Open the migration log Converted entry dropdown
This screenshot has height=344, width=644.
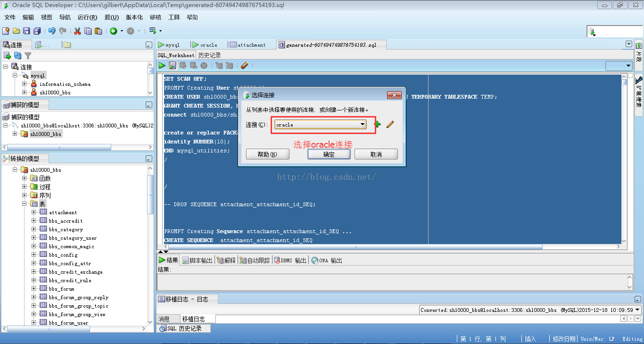pyautogui.click(x=638, y=310)
